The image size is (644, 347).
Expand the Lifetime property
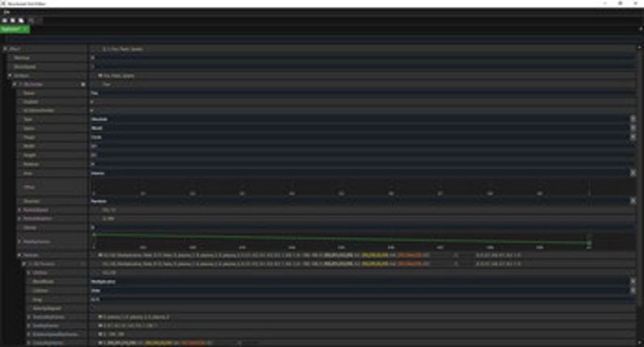[x=29, y=273]
